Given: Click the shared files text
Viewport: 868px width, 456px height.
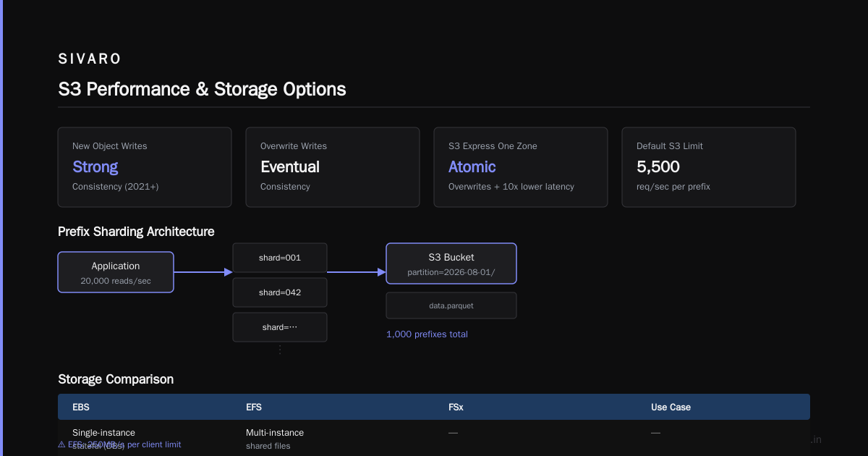Looking at the screenshot, I should click(x=268, y=446).
